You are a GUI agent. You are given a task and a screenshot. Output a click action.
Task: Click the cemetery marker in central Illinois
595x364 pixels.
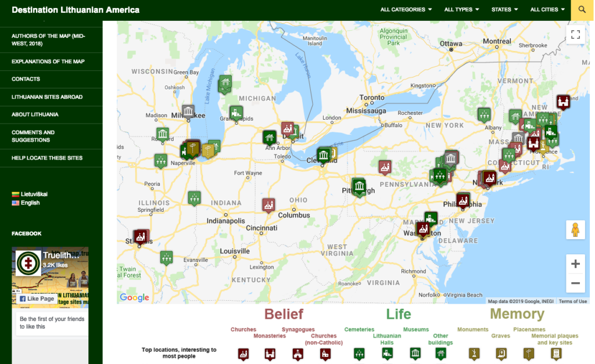click(x=194, y=197)
